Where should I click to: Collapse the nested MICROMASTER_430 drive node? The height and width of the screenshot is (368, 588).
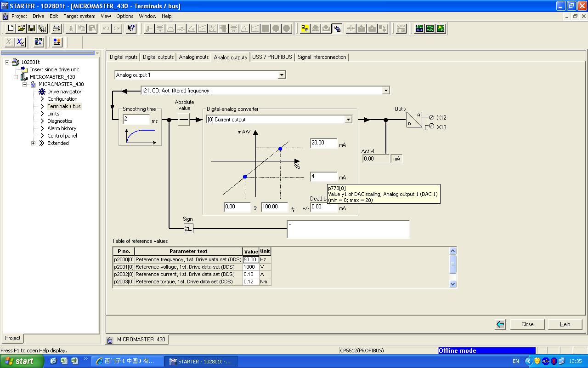point(25,84)
